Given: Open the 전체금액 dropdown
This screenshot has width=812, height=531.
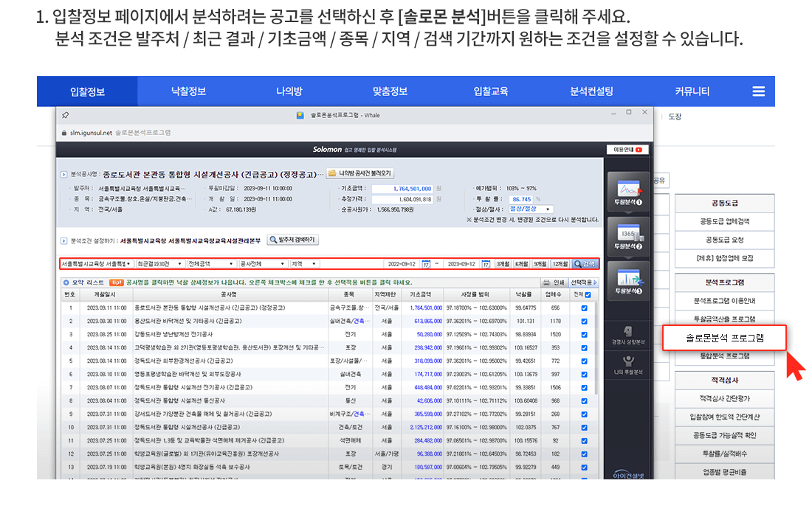Looking at the screenshot, I should (211, 264).
